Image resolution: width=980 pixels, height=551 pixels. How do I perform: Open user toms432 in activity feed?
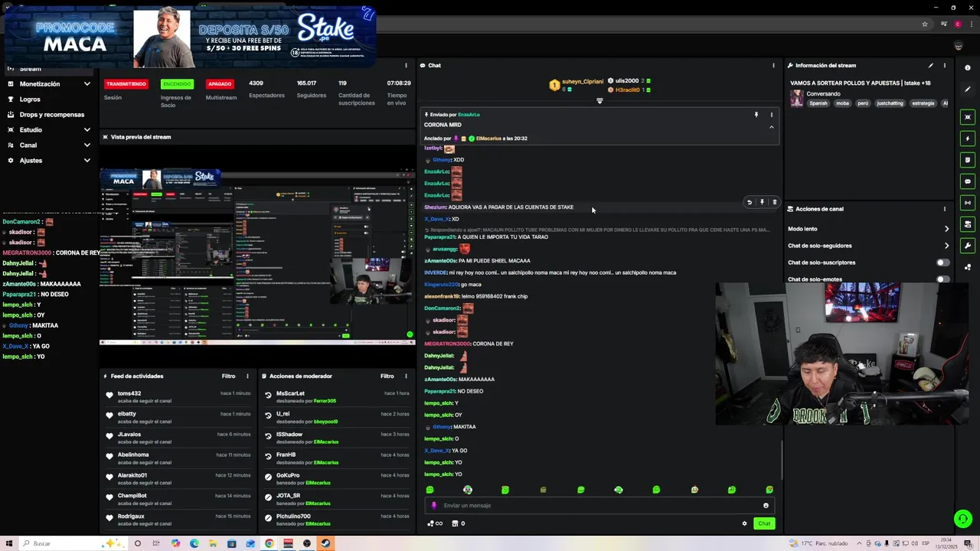pyautogui.click(x=129, y=393)
